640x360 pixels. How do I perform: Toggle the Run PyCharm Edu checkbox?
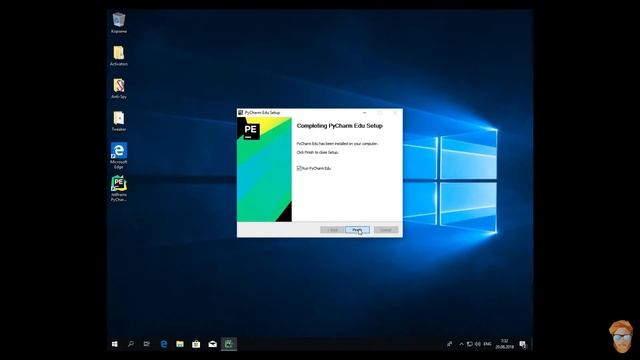coord(299,168)
